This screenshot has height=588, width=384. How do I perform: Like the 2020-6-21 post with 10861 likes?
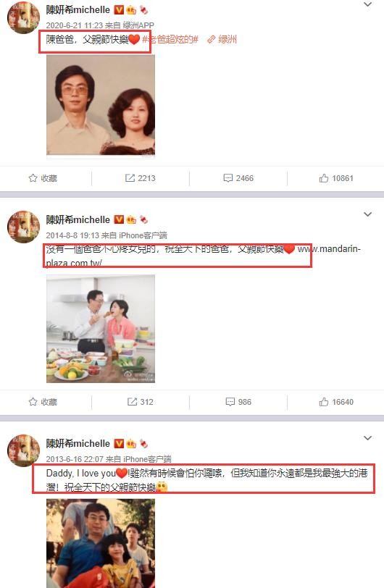click(x=336, y=178)
